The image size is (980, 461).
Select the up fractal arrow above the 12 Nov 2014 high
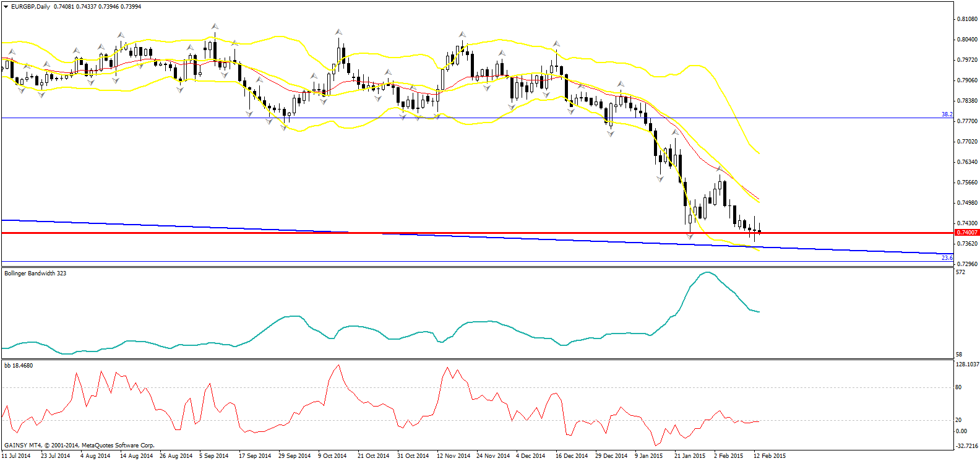[462, 35]
